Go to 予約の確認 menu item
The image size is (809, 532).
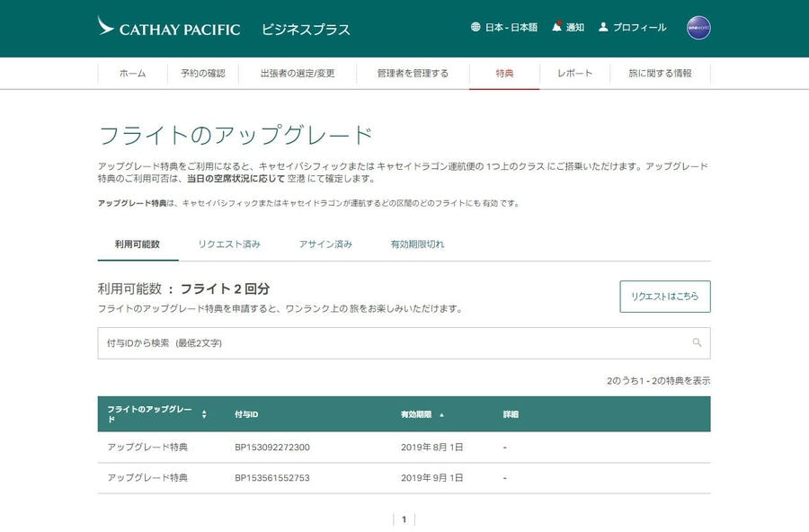pos(202,74)
